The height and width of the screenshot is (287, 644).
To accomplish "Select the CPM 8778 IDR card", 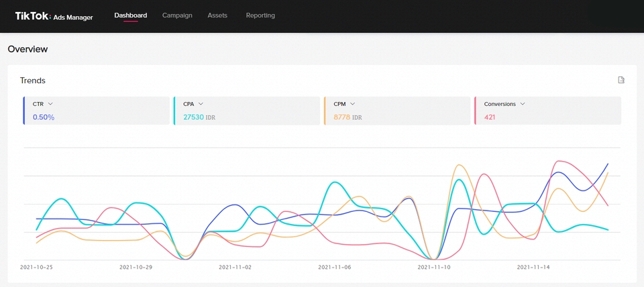I will coord(396,111).
